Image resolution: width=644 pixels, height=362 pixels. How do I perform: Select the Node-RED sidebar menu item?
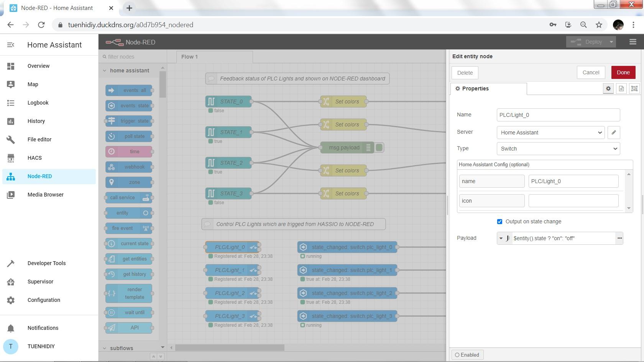coord(49,176)
